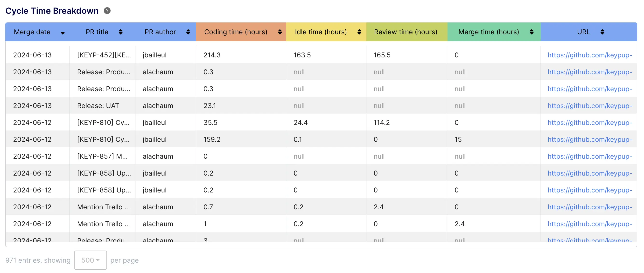Open GitHub link for Release: UAT row
The width and height of the screenshot is (644, 273).
point(590,106)
